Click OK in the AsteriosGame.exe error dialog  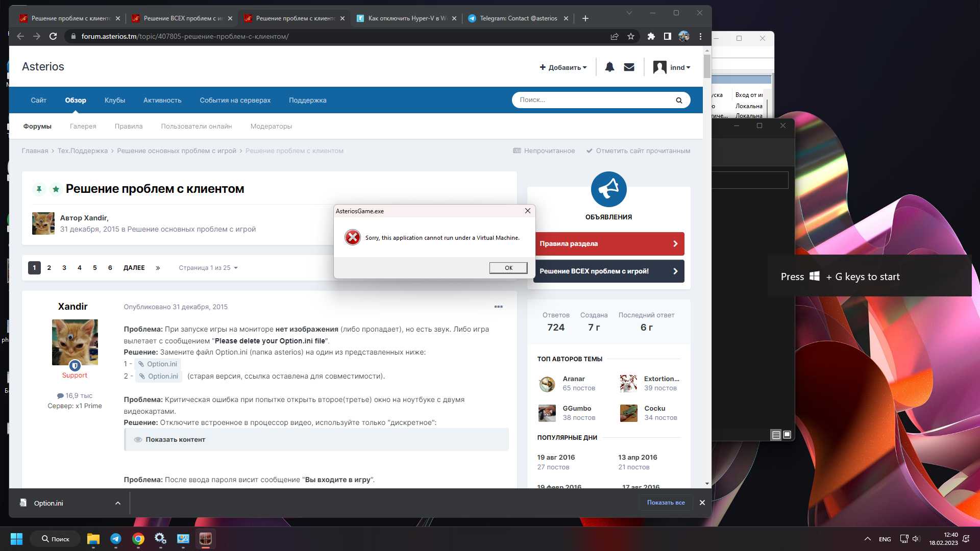tap(508, 268)
